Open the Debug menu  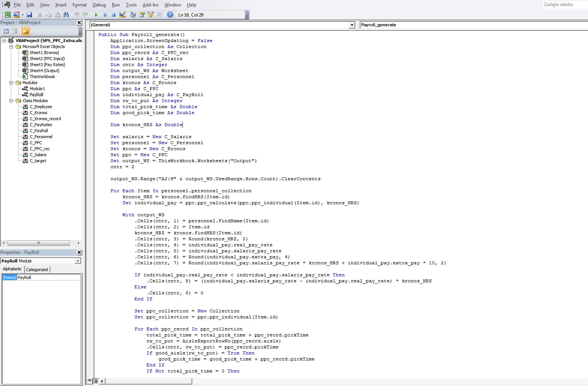point(99,5)
